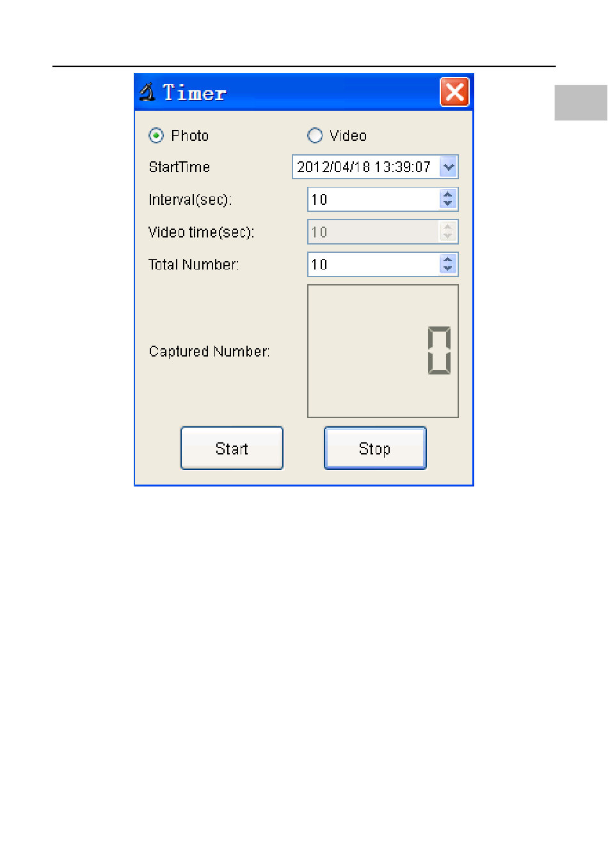Click the Timer title text
Screen dimensions: 608x868
pos(194,93)
